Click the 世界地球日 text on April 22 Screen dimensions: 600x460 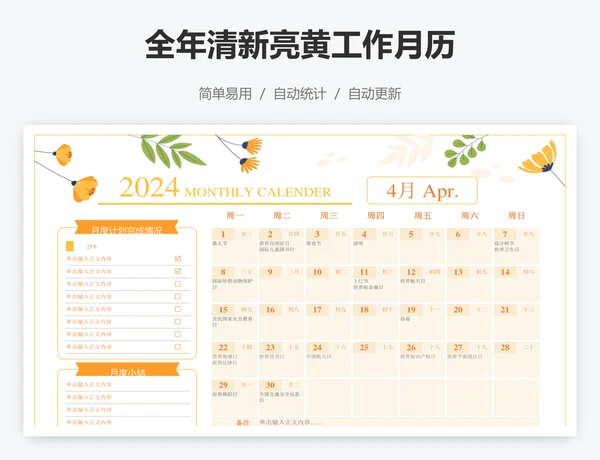pyautogui.click(x=225, y=356)
